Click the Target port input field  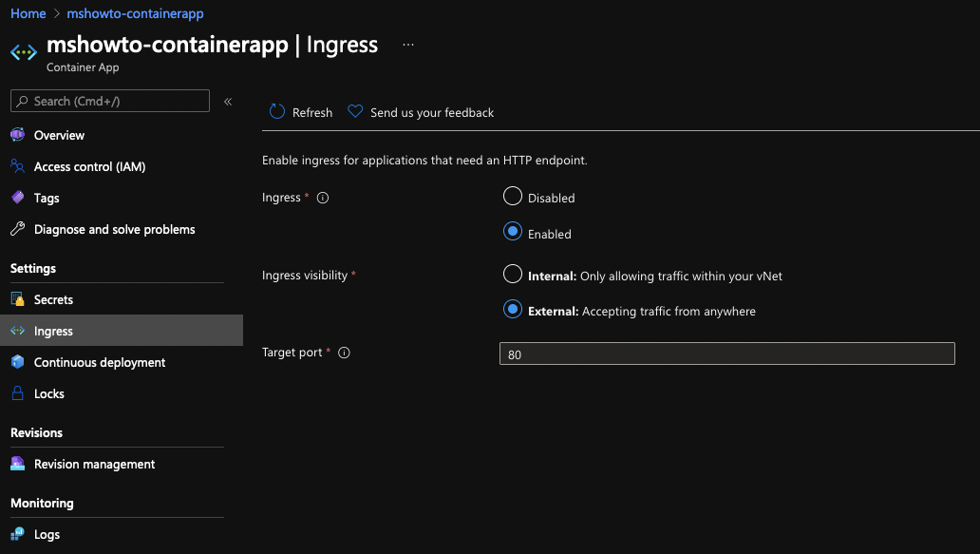tap(726, 353)
